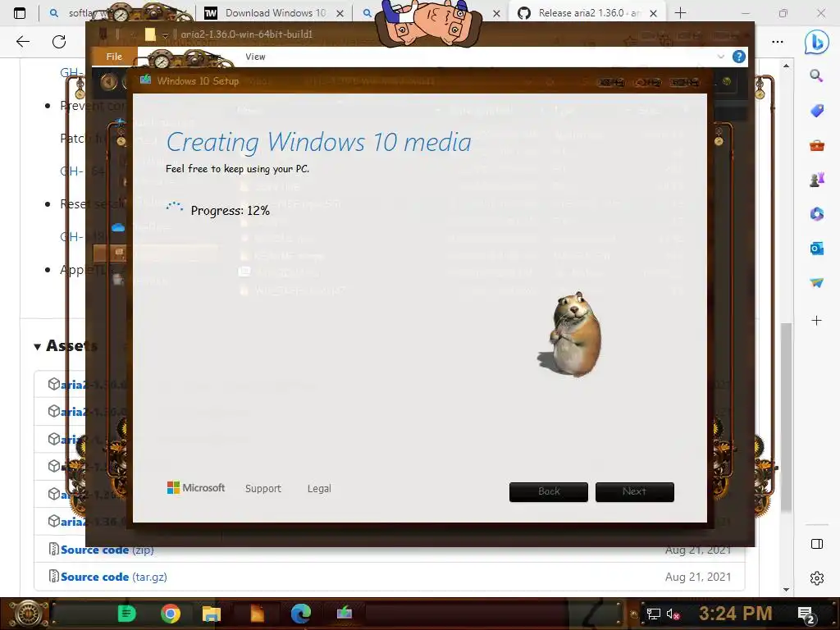Viewport: 840px width, 630px height.
Task: Click folder icon in Explorer title bar
Action: (150, 34)
